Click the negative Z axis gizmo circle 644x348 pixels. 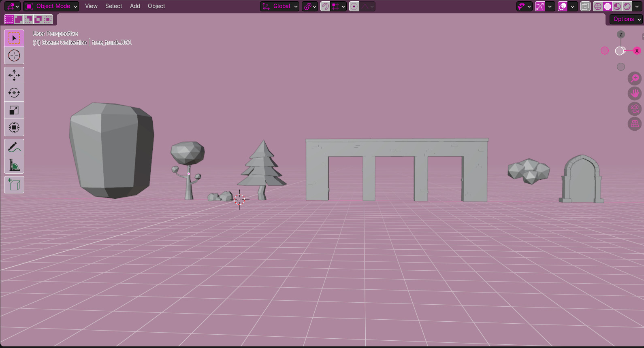point(621,67)
